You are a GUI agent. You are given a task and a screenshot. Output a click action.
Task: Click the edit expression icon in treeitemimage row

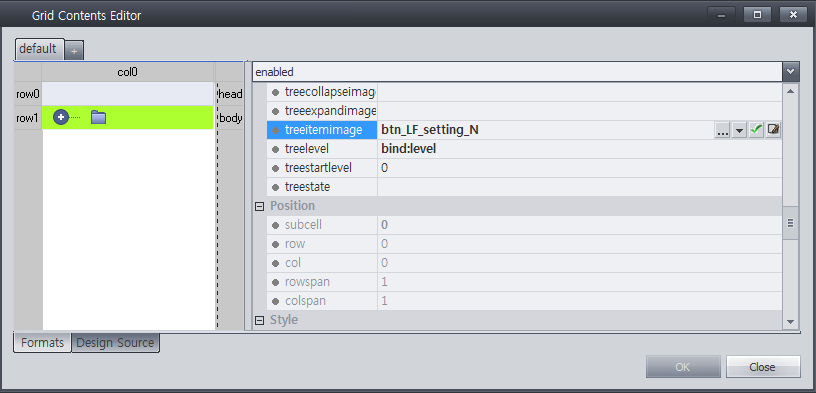click(773, 130)
